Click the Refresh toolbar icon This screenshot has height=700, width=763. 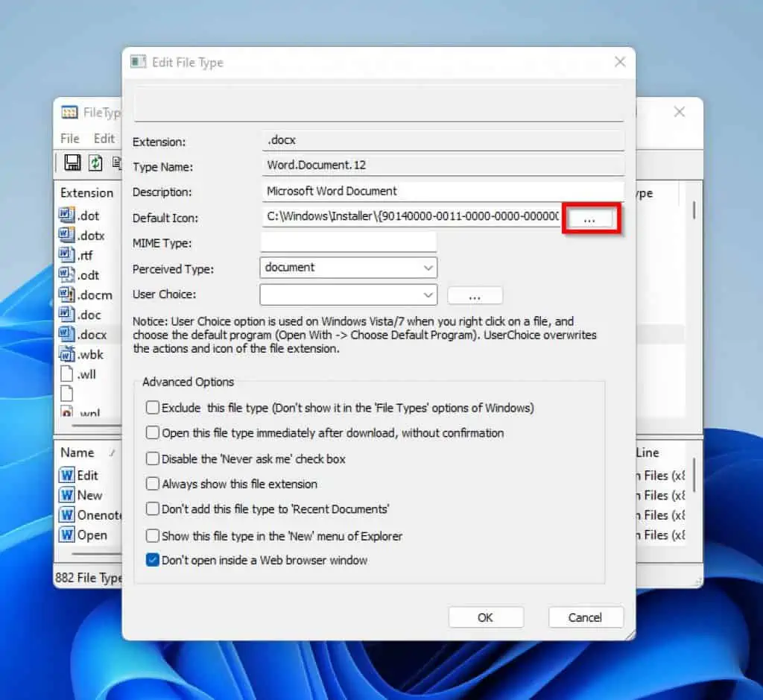pyautogui.click(x=95, y=163)
